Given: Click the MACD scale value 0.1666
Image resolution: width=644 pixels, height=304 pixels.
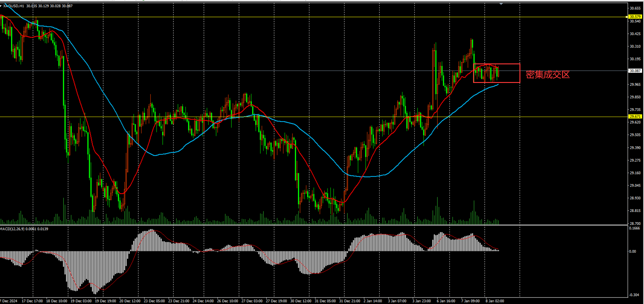Looking at the screenshot, I should [635, 228].
